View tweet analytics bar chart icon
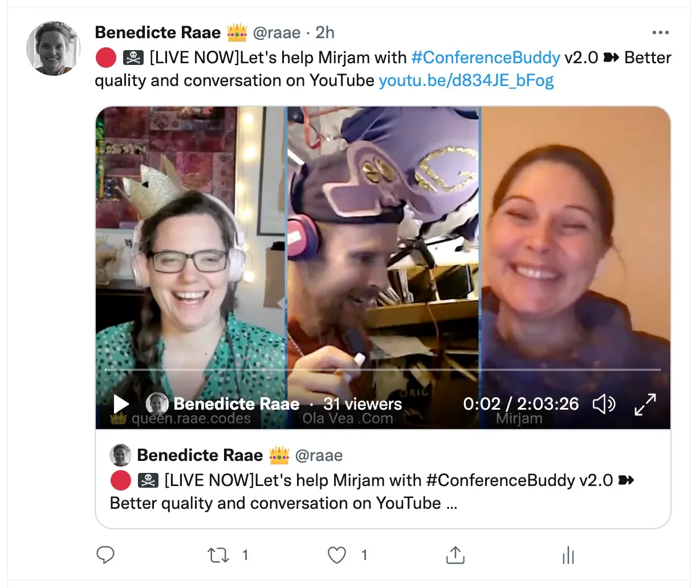This screenshot has height=588, width=700. pos(568,555)
